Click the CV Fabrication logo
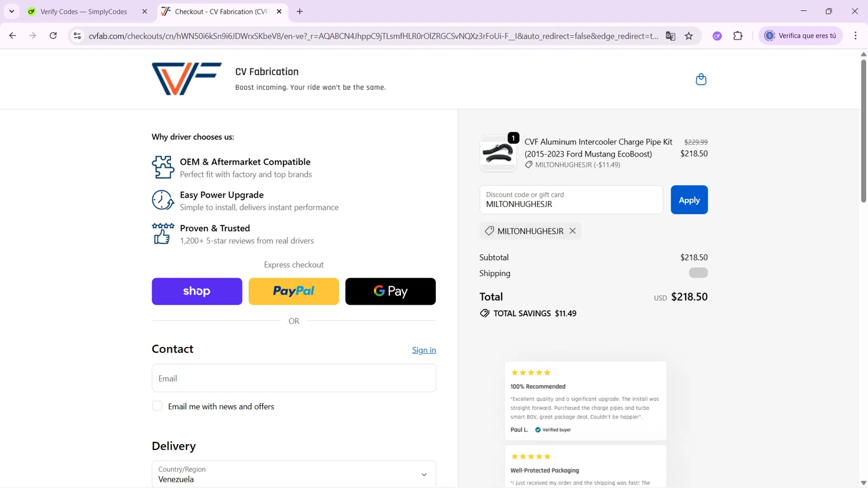This screenshot has width=868, height=488. click(x=186, y=79)
